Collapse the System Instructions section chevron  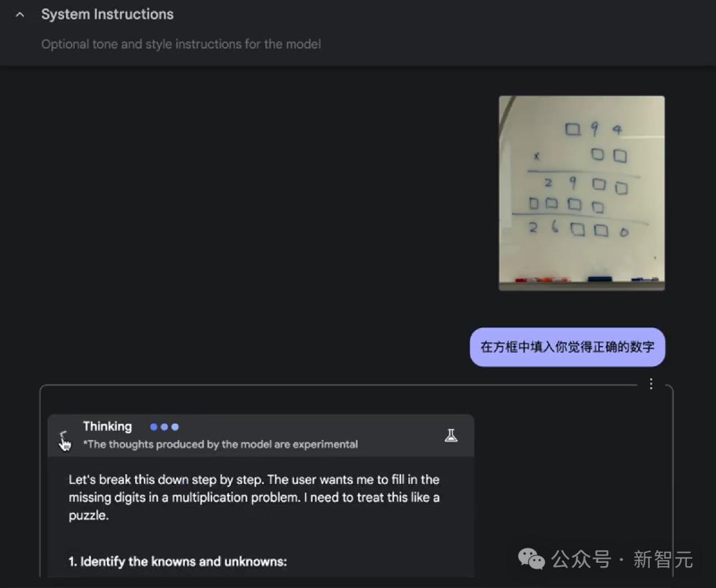[x=20, y=15]
